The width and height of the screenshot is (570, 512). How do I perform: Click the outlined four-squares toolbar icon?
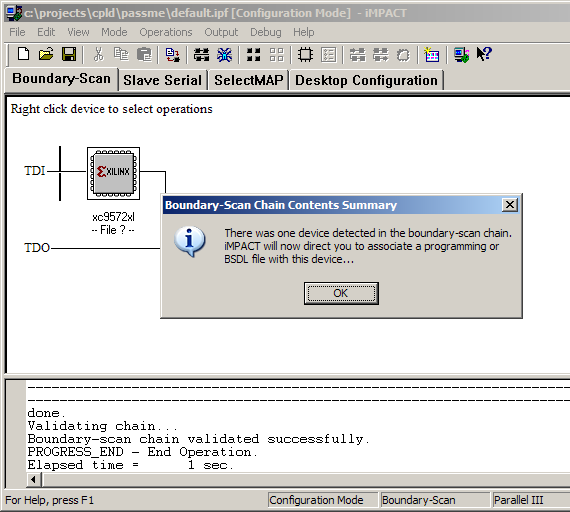[277, 55]
